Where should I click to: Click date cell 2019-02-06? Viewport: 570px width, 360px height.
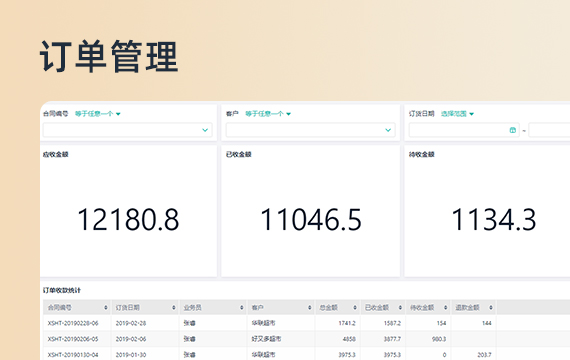(x=131, y=339)
